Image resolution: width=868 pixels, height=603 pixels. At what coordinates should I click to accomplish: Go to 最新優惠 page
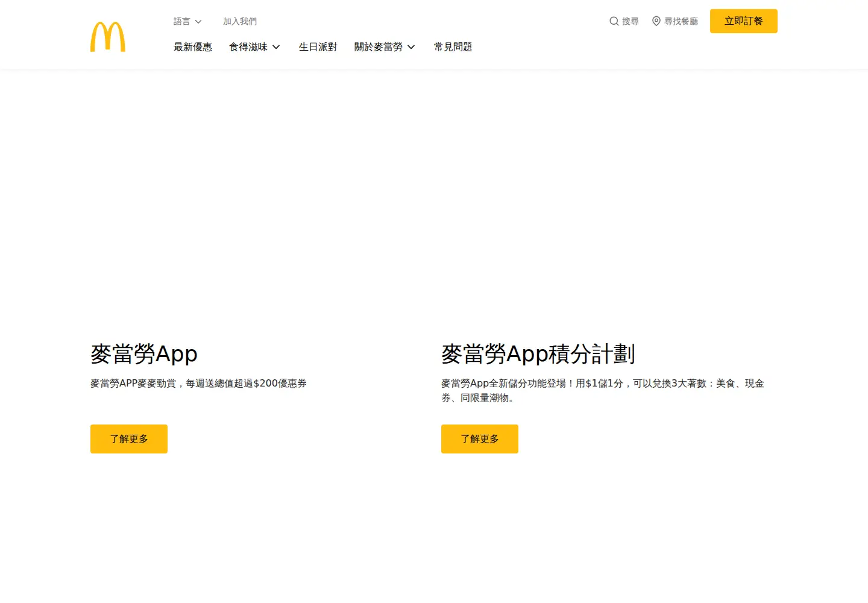(193, 47)
